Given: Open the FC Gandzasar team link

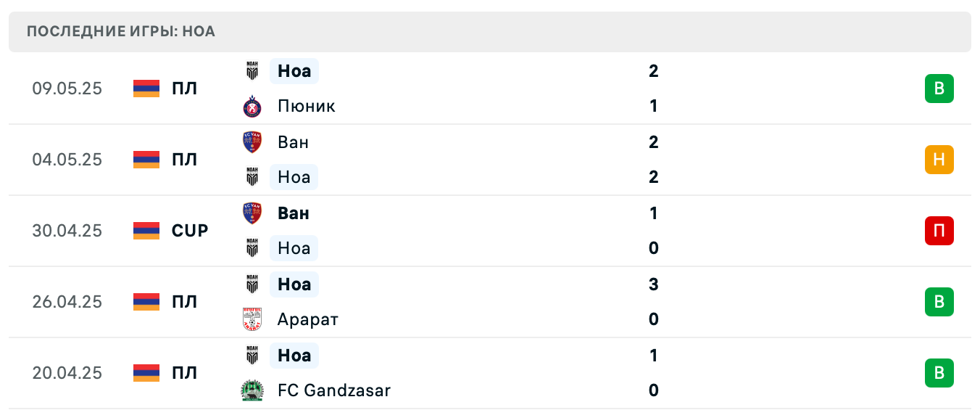Looking at the screenshot, I should pyautogui.click(x=333, y=390).
